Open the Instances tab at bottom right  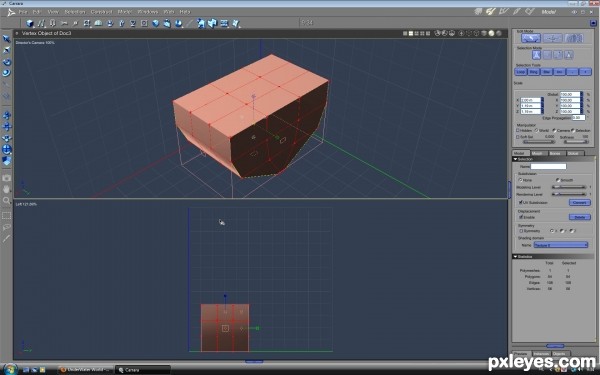pos(541,354)
